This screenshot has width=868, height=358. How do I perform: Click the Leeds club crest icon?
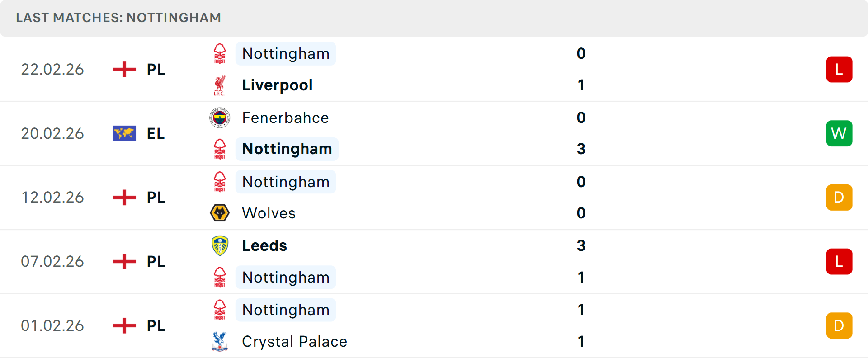pyautogui.click(x=220, y=246)
